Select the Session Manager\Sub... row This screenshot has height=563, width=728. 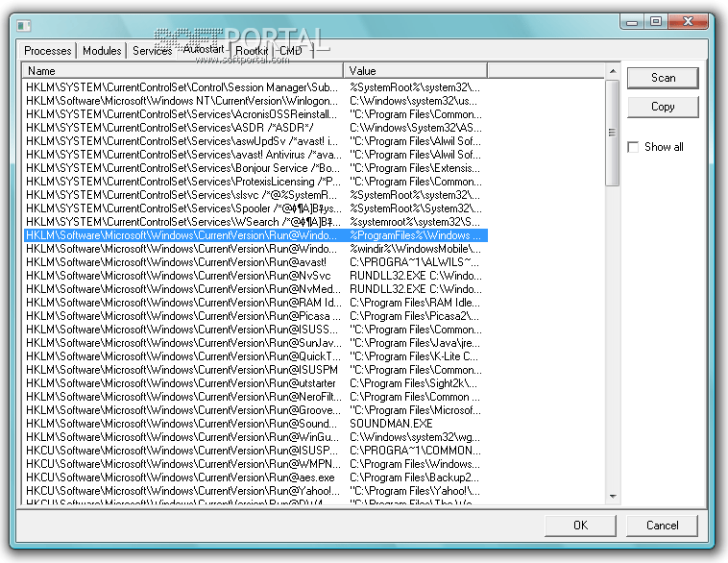click(255, 87)
